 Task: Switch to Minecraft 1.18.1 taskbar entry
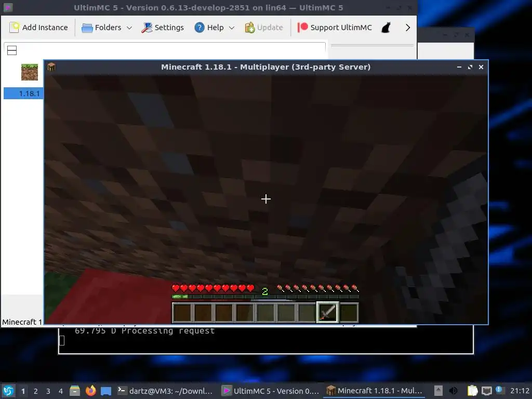pos(374,391)
